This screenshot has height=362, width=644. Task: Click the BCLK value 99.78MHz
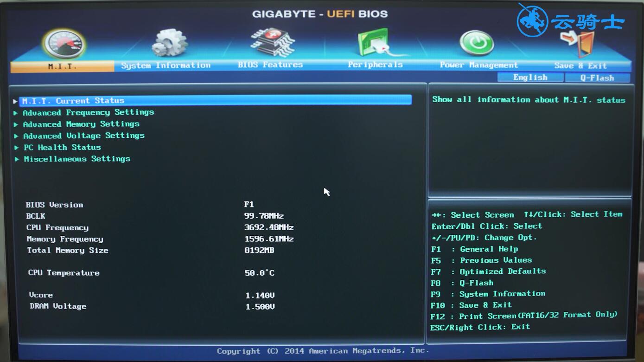[x=264, y=216]
